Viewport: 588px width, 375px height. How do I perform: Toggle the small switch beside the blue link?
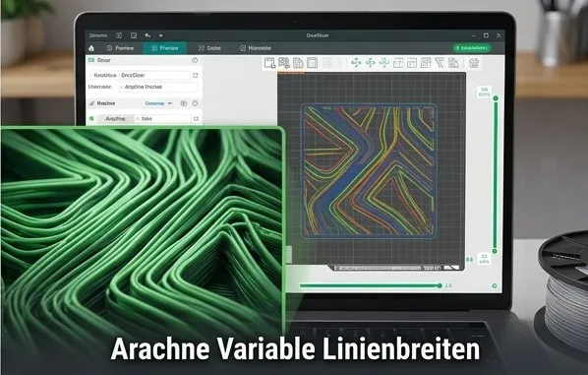170,103
